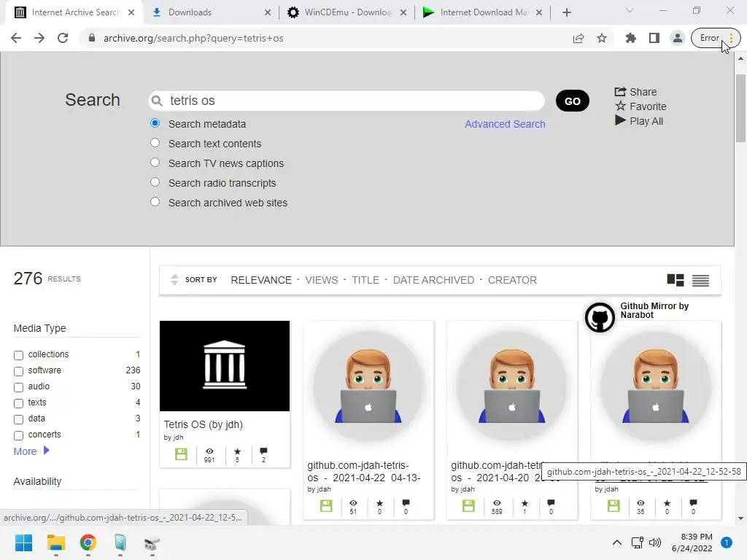Open the taskbar clock and date
The width and height of the screenshot is (747, 560).
click(692, 542)
